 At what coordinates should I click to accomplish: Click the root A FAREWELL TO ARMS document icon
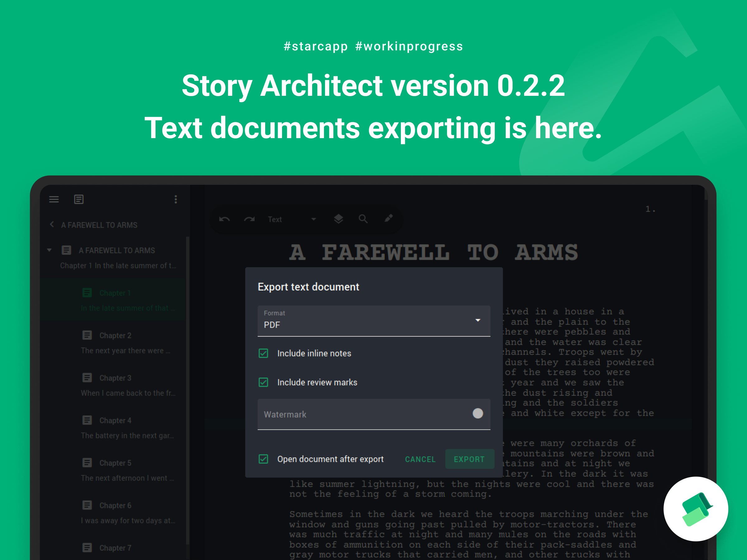pos(66,250)
